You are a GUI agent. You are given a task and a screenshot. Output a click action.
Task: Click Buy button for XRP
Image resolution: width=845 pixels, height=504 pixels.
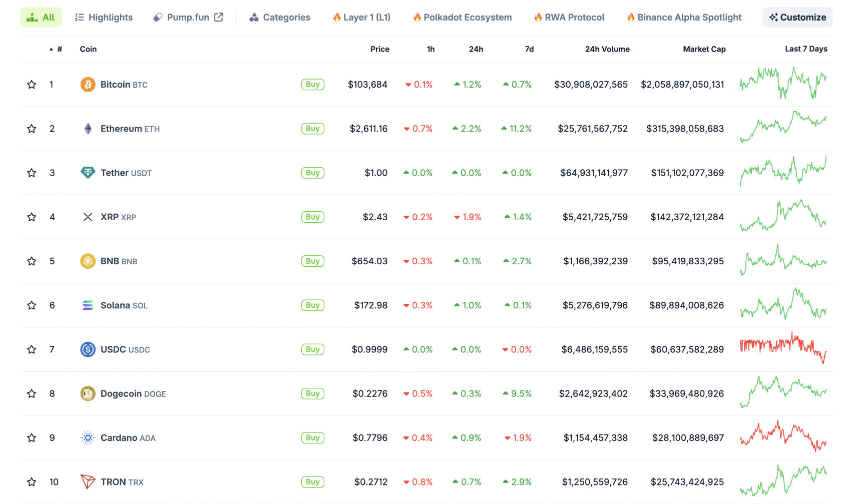tap(313, 217)
